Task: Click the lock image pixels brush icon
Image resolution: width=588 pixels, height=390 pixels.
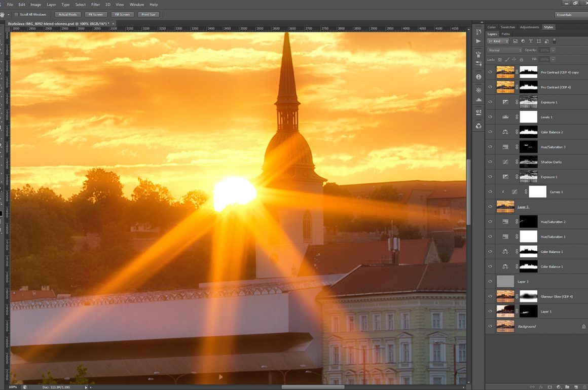Action: [507, 59]
